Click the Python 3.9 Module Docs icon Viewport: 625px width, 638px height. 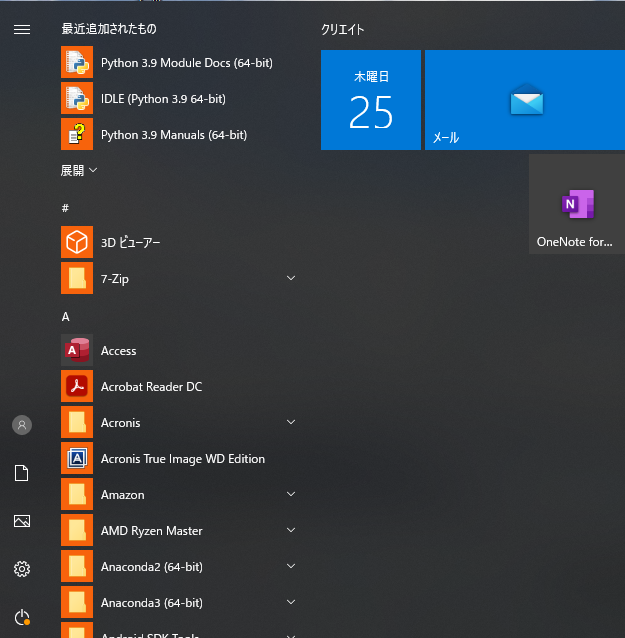(x=77, y=62)
